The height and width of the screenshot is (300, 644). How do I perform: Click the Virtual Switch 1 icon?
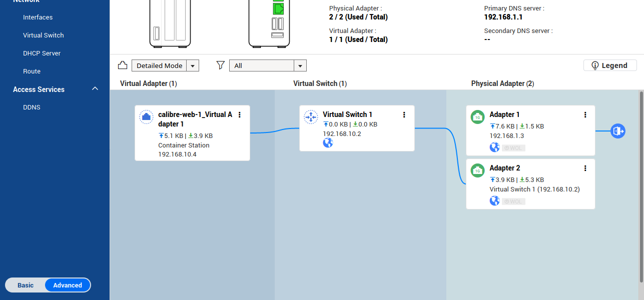click(x=311, y=117)
